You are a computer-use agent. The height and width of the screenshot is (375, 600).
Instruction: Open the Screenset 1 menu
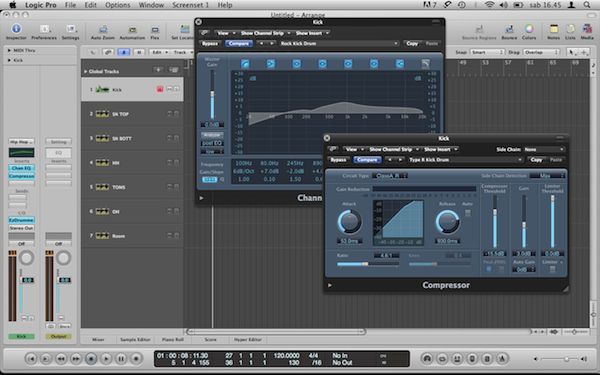click(x=191, y=5)
